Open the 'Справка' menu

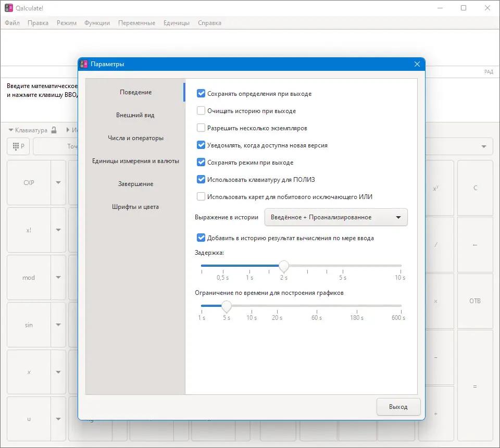click(x=209, y=23)
